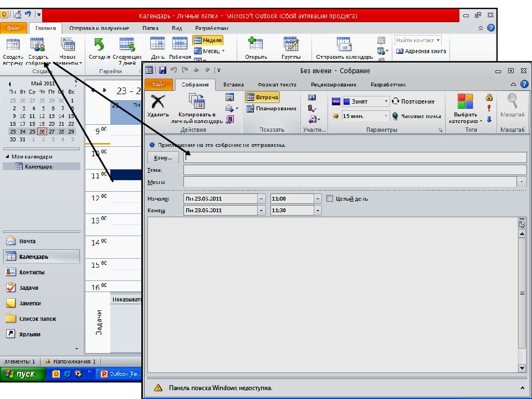Click the address book icon in Участники group

coord(312,98)
